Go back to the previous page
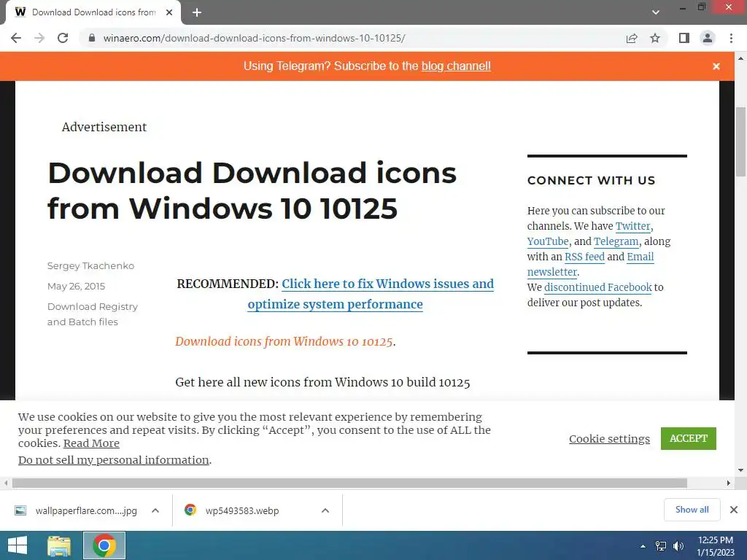The width and height of the screenshot is (747, 560). pos(16,38)
